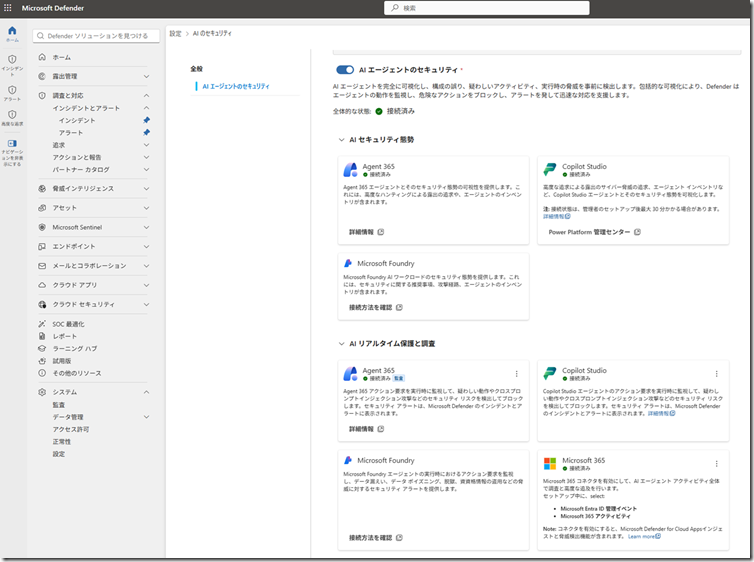This screenshot has width=754, height=562.
Task: Click the Incidents shield icon in left rail
Action: pyautogui.click(x=13, y=59)
